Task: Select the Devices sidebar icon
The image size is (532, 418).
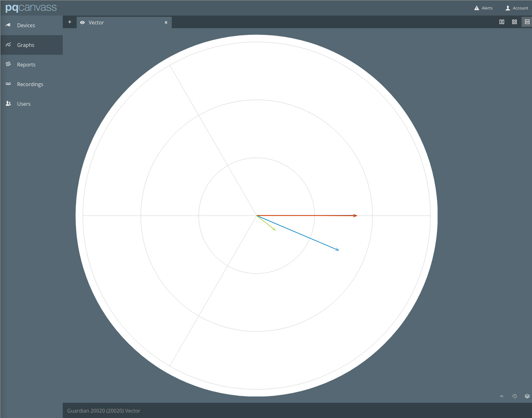Action: 8,25
